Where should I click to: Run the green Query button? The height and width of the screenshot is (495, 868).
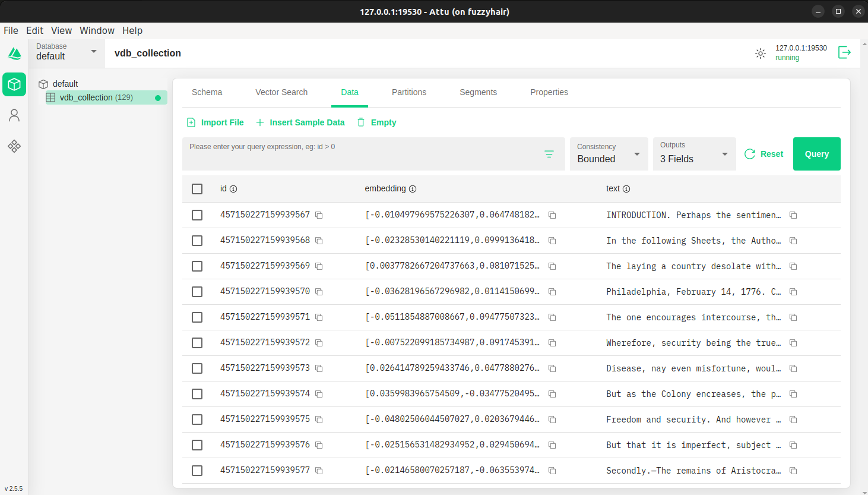pyautogui.click(x=817, y=154)
